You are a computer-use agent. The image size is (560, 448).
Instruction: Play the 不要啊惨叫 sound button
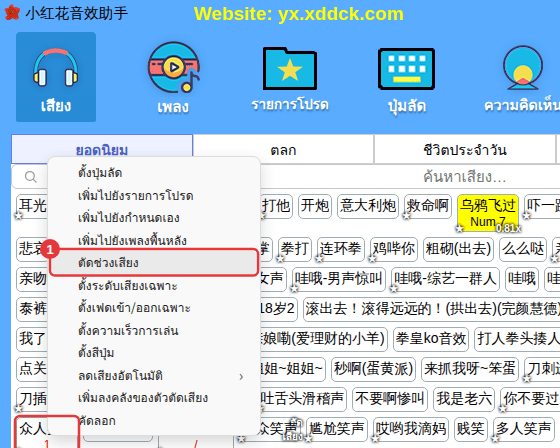point(390,399)
